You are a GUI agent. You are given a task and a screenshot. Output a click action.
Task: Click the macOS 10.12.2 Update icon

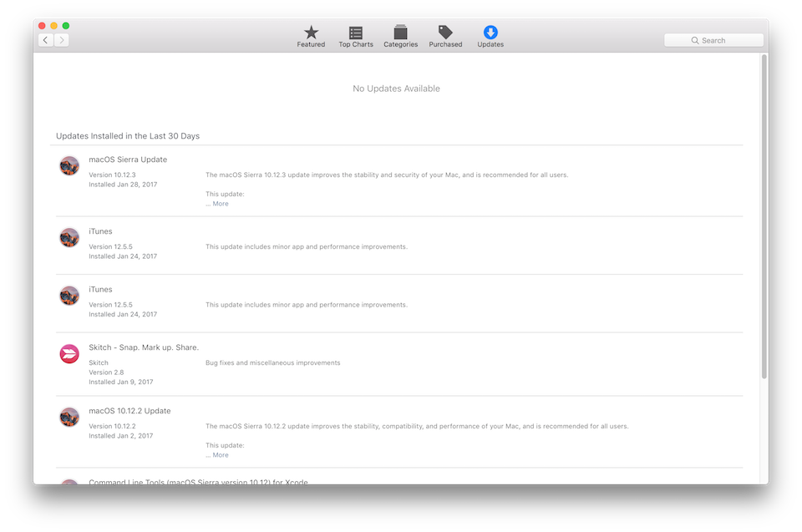(x=69, y=417)
